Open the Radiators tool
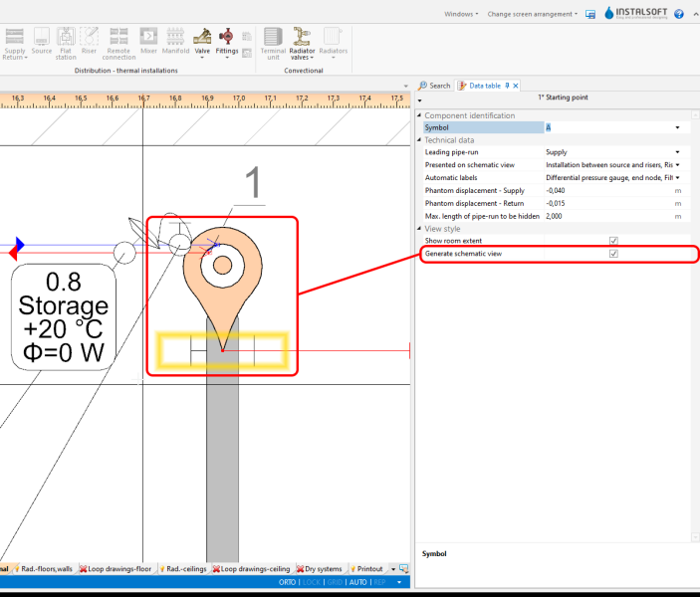700x597 pixels. point(333,43)
